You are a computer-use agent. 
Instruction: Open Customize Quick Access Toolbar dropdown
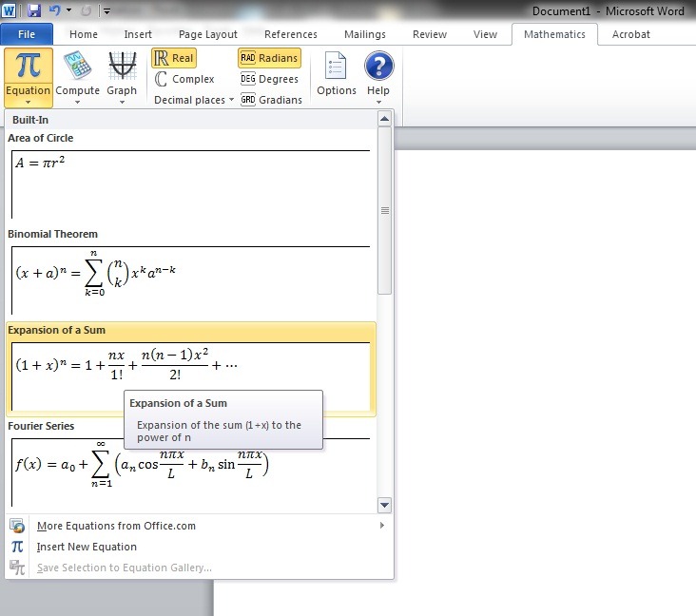coord(106,10)
